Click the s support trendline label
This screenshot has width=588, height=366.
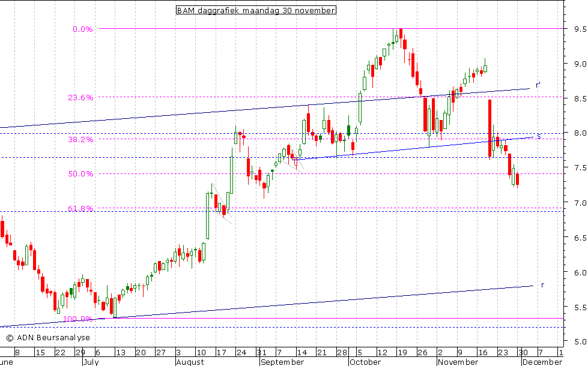[x=539, y=136]
